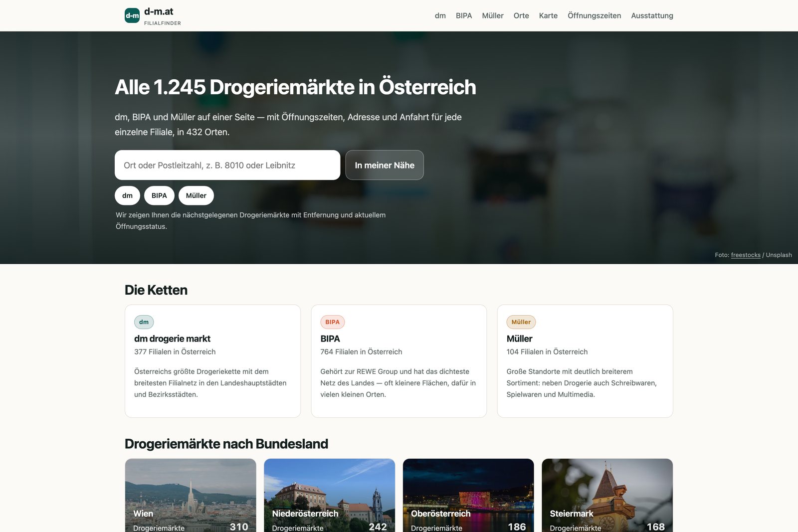Go to BIPA in the top navigation
The width and height of the screenshot is (798, 532).
click(464, 15)
